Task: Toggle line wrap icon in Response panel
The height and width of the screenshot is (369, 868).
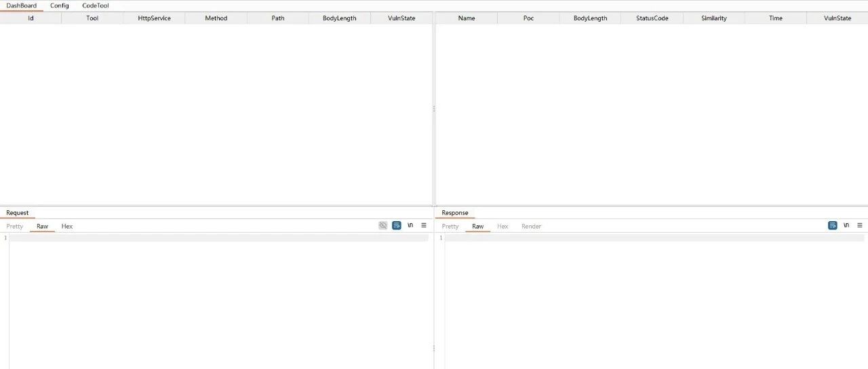Action: (833, 225)
